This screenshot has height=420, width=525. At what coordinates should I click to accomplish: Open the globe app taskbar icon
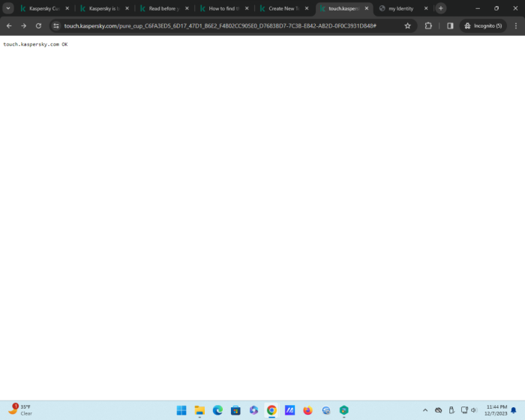[x=326, y=410]
